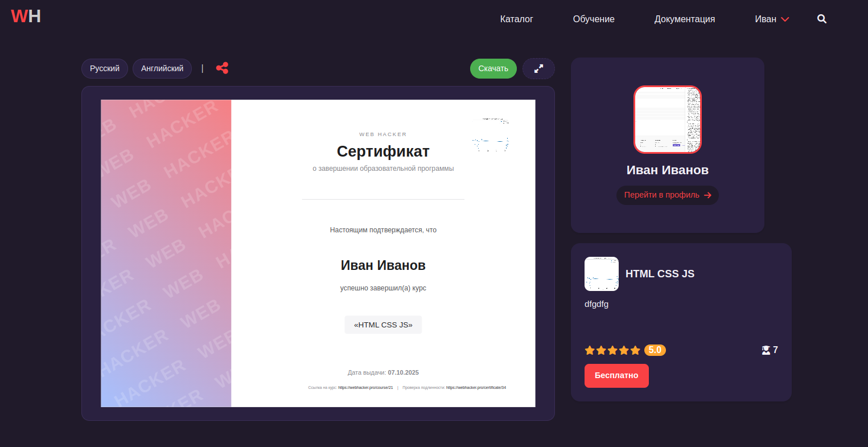
Task: Click the 5.0 rating badge
Action: 655,350
